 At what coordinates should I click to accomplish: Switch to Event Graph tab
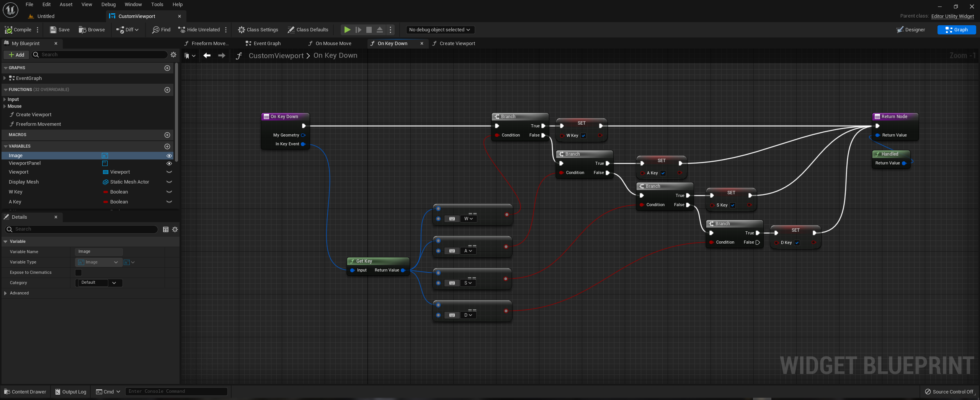(266, 44)
